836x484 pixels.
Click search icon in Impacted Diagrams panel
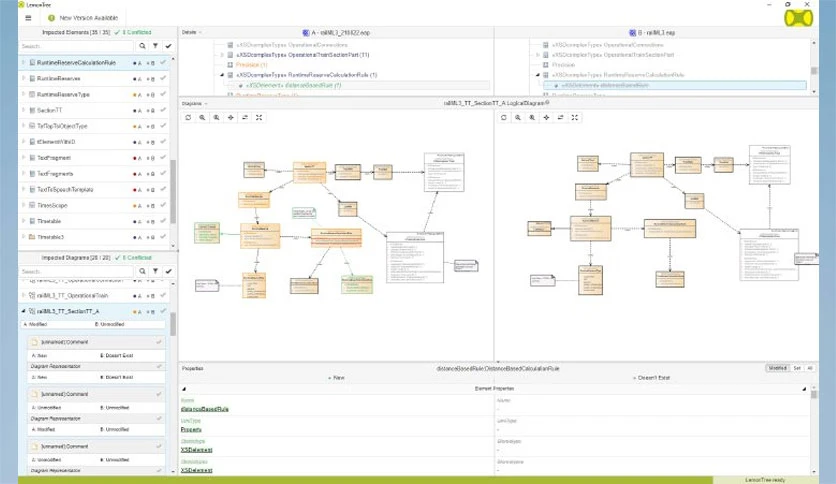point(142,271)
